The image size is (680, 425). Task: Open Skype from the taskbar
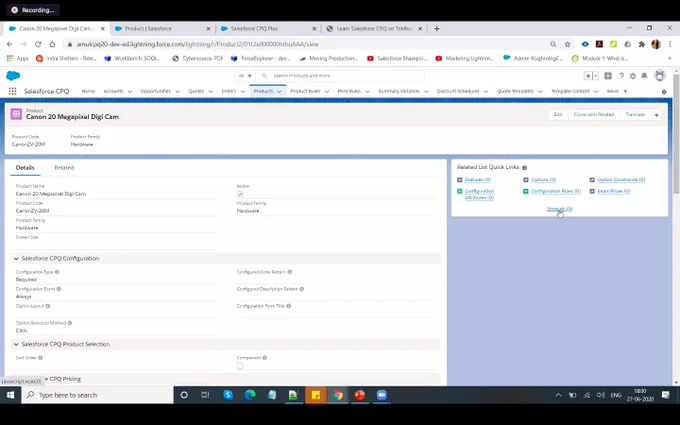[228, 395]
